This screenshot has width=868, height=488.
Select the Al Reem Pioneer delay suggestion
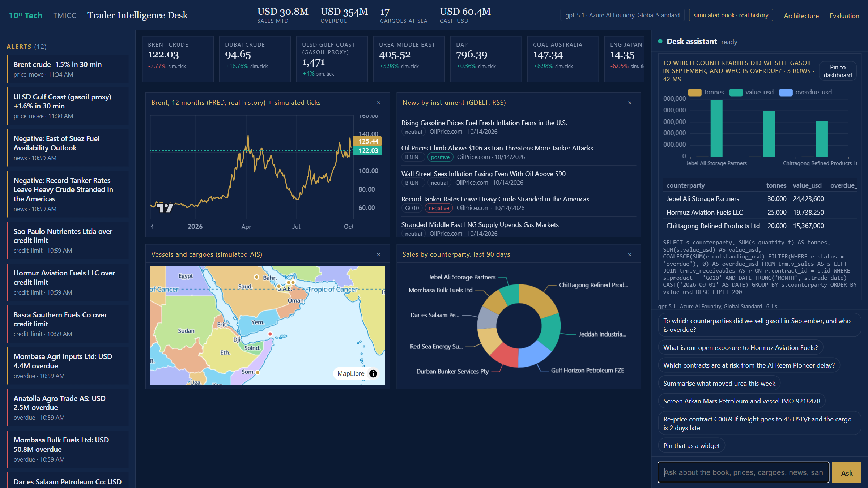click(x=749, y=365)
